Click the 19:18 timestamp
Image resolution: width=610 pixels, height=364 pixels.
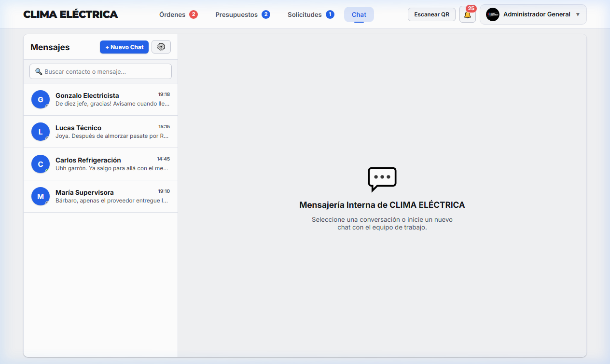[164, 94]
